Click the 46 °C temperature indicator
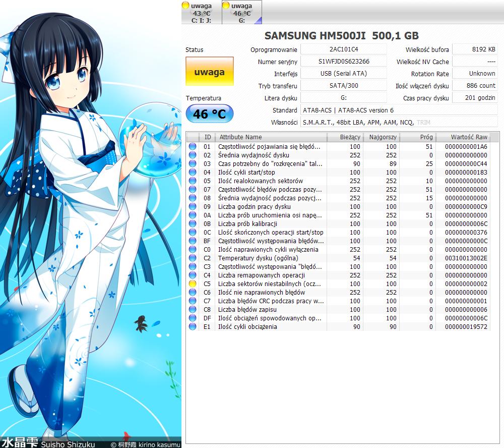Image resolution: width=504 pixels, height=448 pixels. (210, 114)
